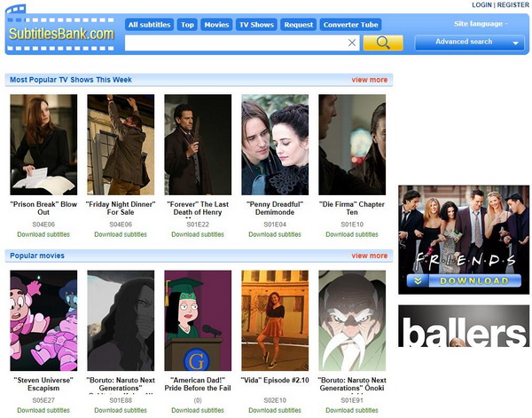Image resolution: width=532 pixels, height=418 pixels.
Task: Go to the Movies section
Action: [216, 25]
